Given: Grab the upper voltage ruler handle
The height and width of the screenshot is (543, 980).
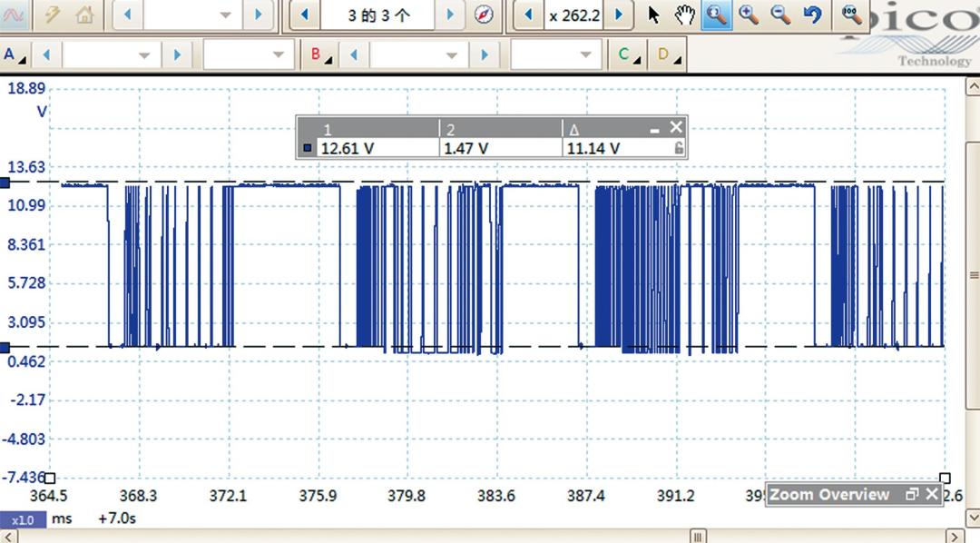Looking at the screenshot, I should point(5,183).
